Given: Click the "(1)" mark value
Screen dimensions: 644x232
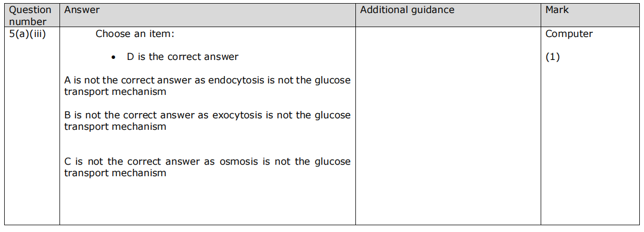Looking at the screenshot, I should pyautogui.click(x=552, y=57).
